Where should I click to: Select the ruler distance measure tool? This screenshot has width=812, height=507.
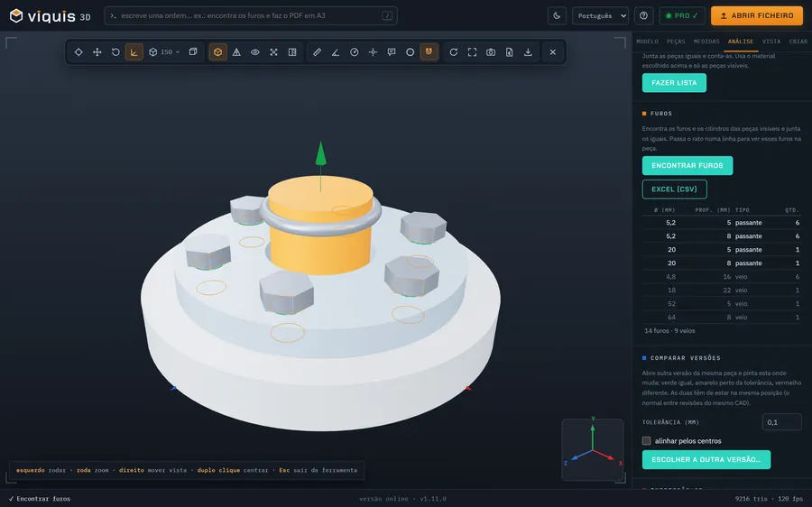pos(317,51)
